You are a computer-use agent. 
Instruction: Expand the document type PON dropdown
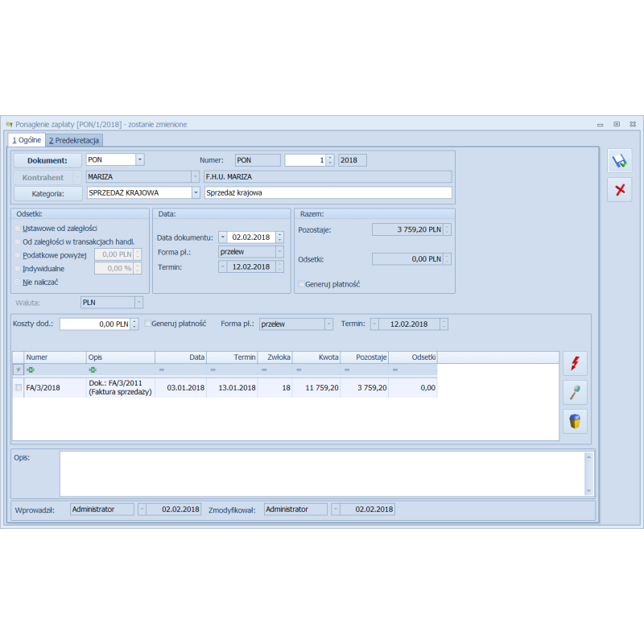139,160
